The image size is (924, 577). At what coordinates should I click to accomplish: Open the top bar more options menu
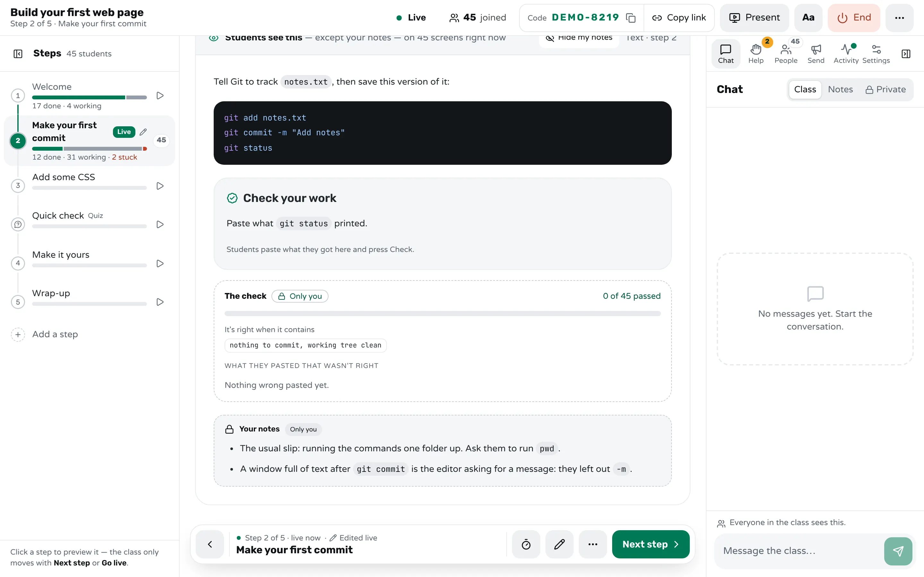click(899, 18)
